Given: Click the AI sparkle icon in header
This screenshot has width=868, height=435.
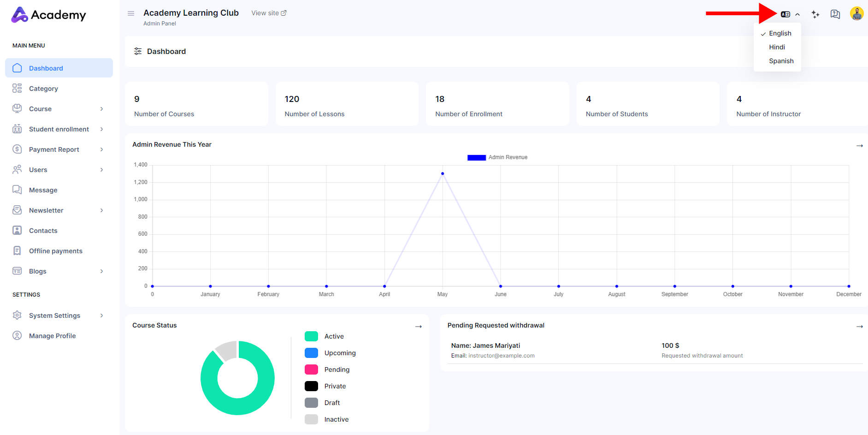Looking at the screenshot, I should click(815, 14).
